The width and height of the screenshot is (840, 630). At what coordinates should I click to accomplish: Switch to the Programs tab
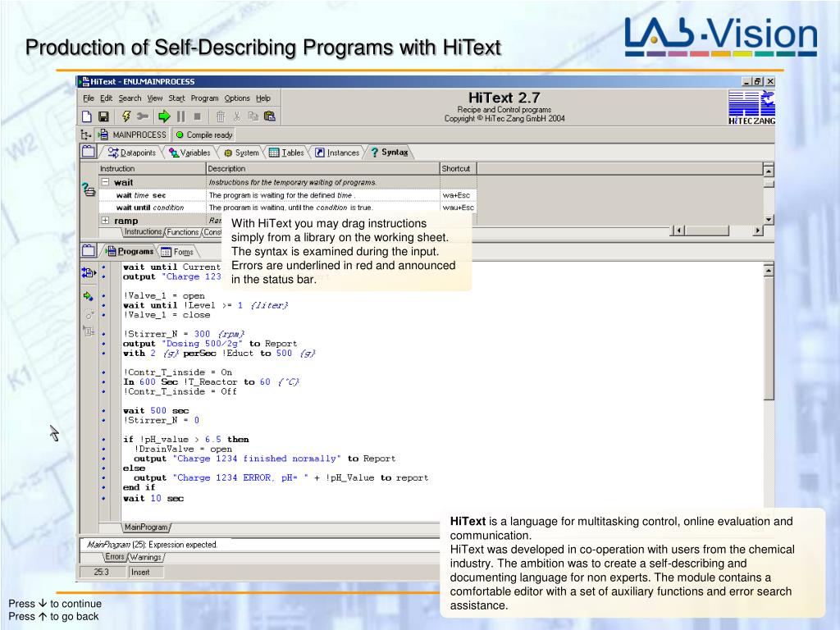point(129,251)
